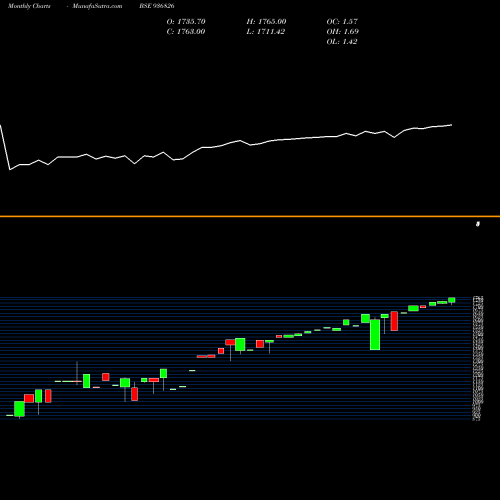500x500 pixels.
Task: Click the Monthly Charts title text
Action: point(29,6)
